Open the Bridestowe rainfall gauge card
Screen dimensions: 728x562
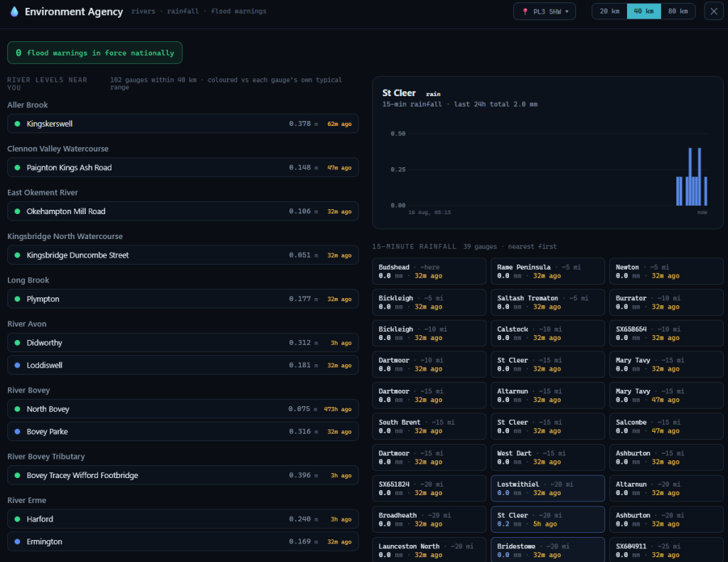click(x=548, y=550)
